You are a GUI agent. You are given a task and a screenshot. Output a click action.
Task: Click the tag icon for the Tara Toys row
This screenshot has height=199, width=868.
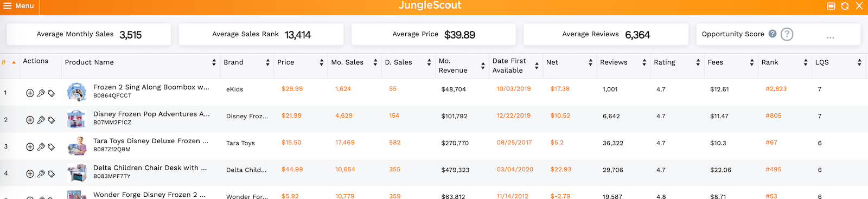click(x=52, y=147)
